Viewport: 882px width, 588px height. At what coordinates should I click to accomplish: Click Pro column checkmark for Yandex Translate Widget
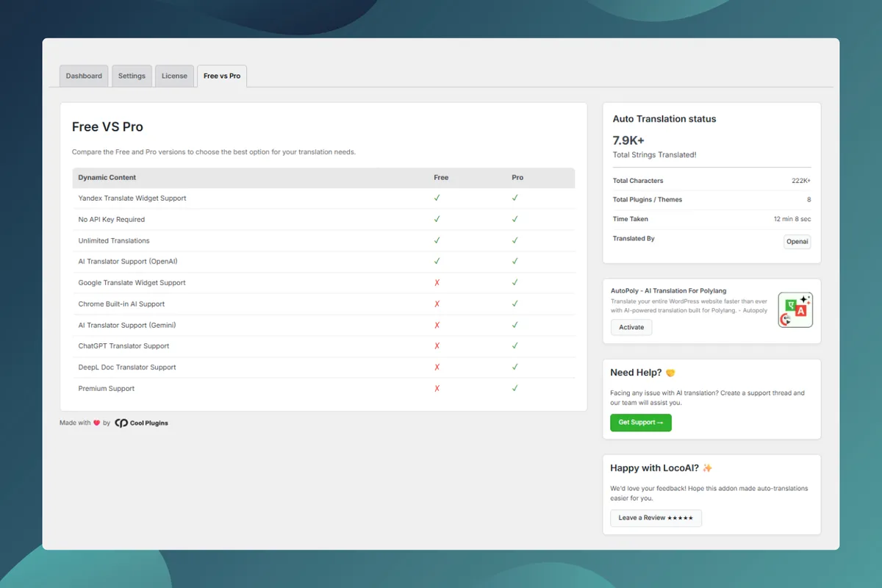point(515,198)
